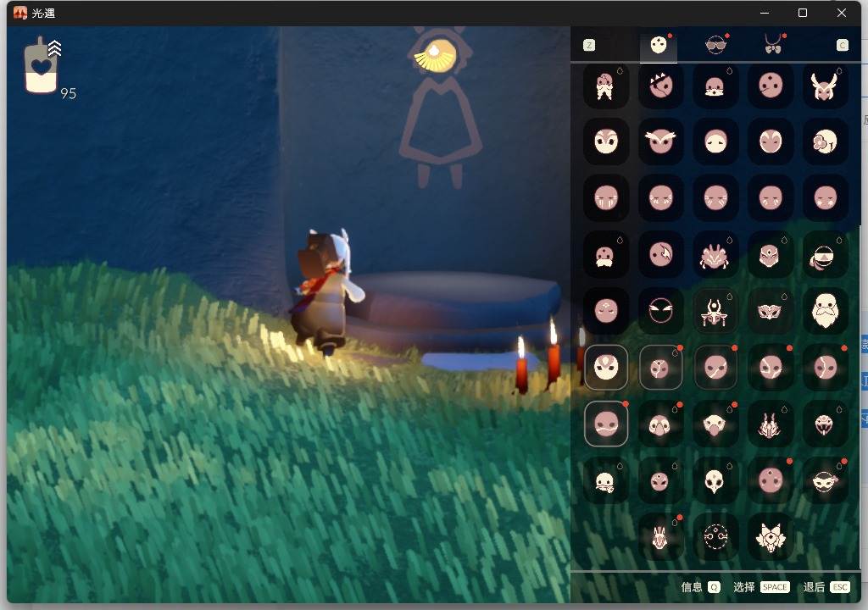
Task: Select the white mustache mask with forehead dot
Action: click(x=606, y=254)
